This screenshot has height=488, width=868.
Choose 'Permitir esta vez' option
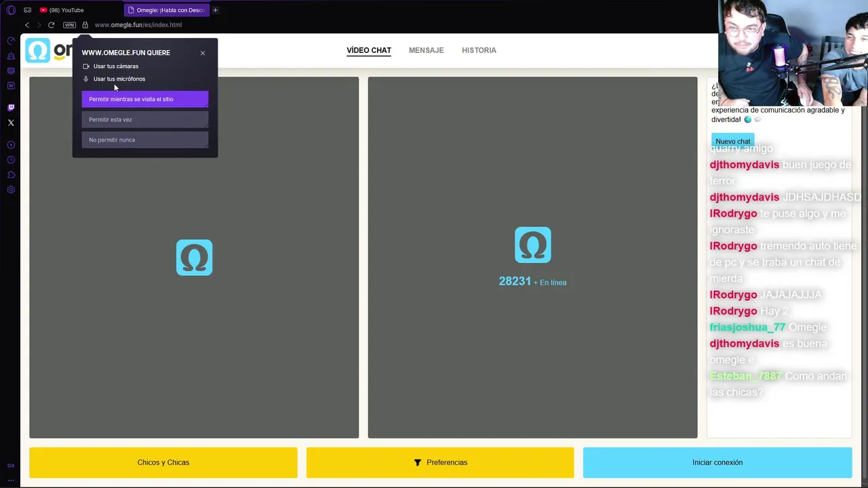click(145, 119)
